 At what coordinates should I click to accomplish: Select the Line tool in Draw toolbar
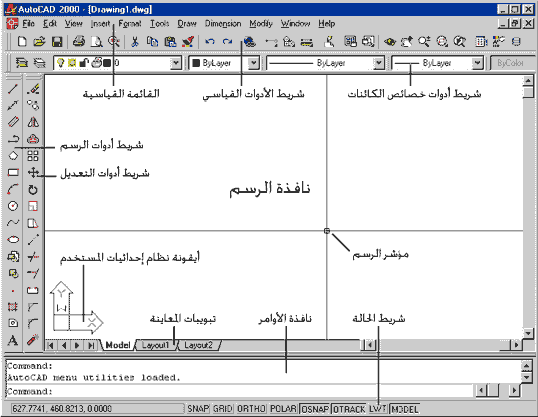pyautogui.click(x=13, y=89)
